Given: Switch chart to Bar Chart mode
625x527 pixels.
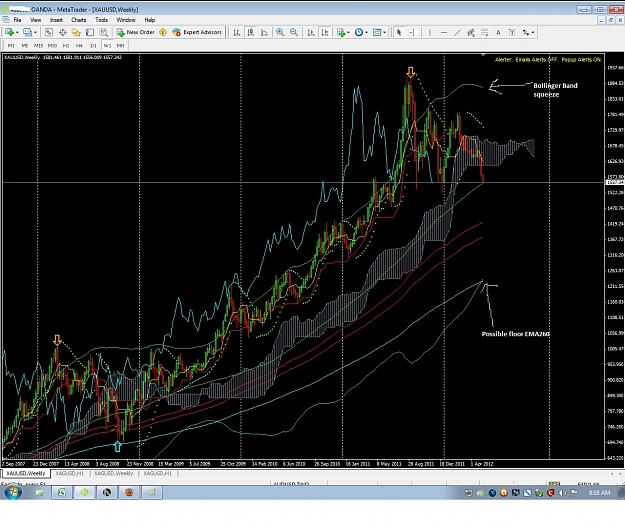Looking at the screenshot, I should (x=237, y=32).
